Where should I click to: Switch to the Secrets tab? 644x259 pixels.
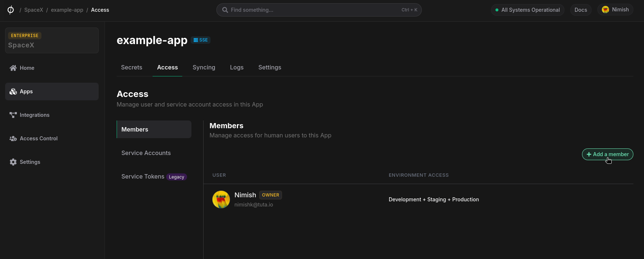[x=132, y=67]
